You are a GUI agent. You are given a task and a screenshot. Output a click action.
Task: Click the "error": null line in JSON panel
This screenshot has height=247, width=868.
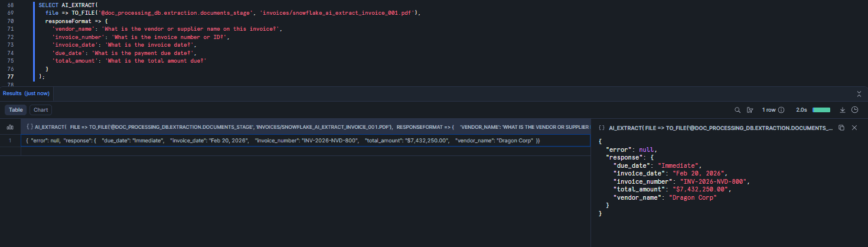tap(631, 150)
